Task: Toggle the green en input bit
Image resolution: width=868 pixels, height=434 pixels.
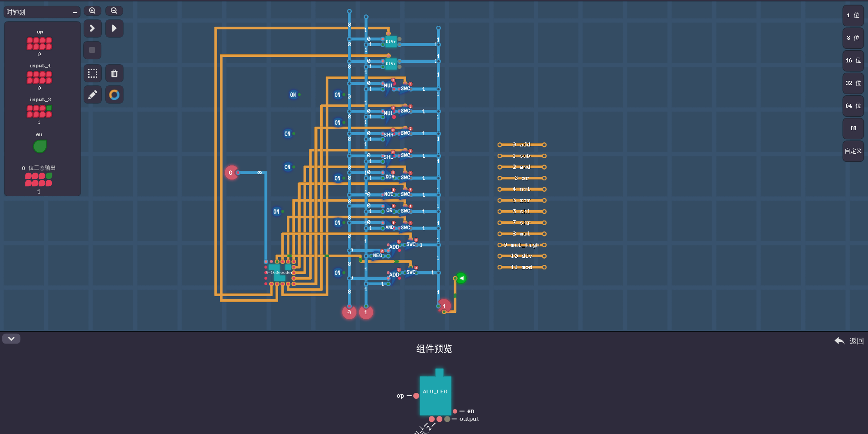Action: tap(40, 146)
